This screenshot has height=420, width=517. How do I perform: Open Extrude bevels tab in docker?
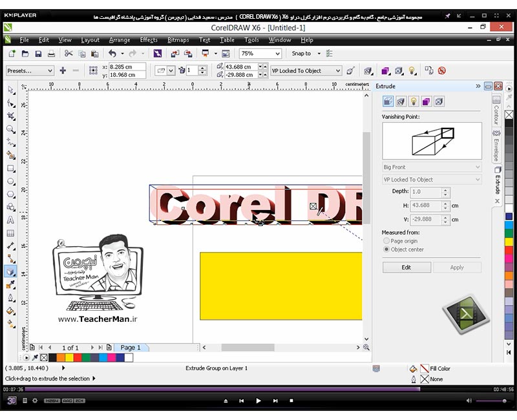[439, 101]
